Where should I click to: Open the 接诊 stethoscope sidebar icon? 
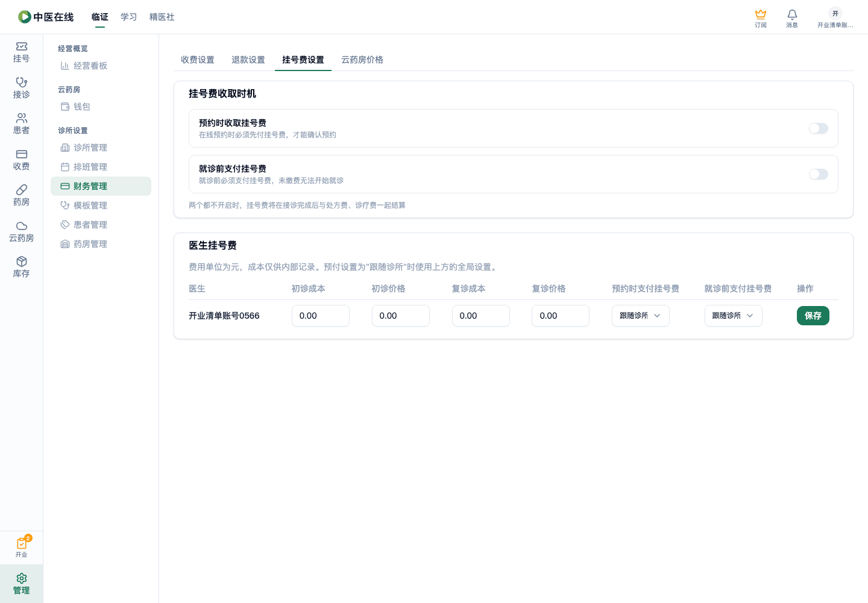coord(21,88)
